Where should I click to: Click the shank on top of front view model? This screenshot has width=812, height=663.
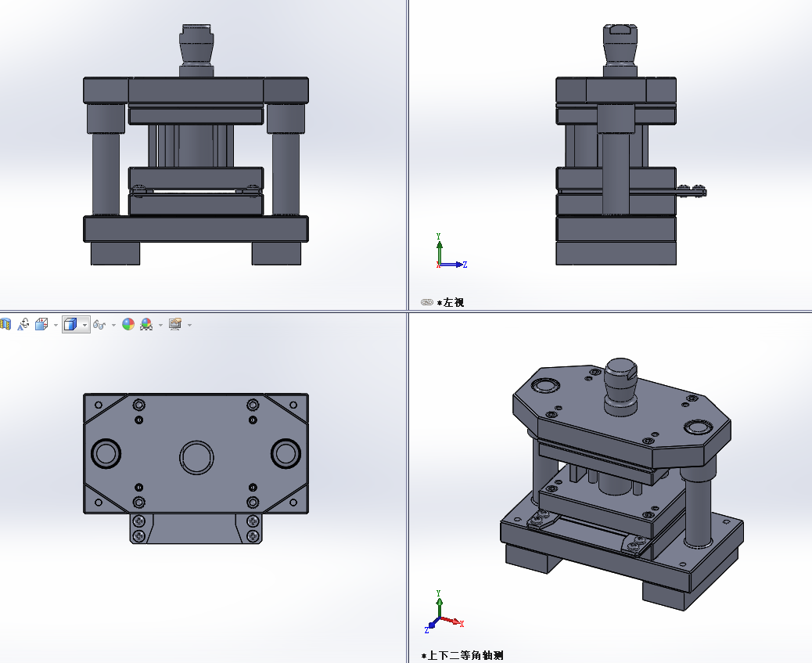[196, 50]
